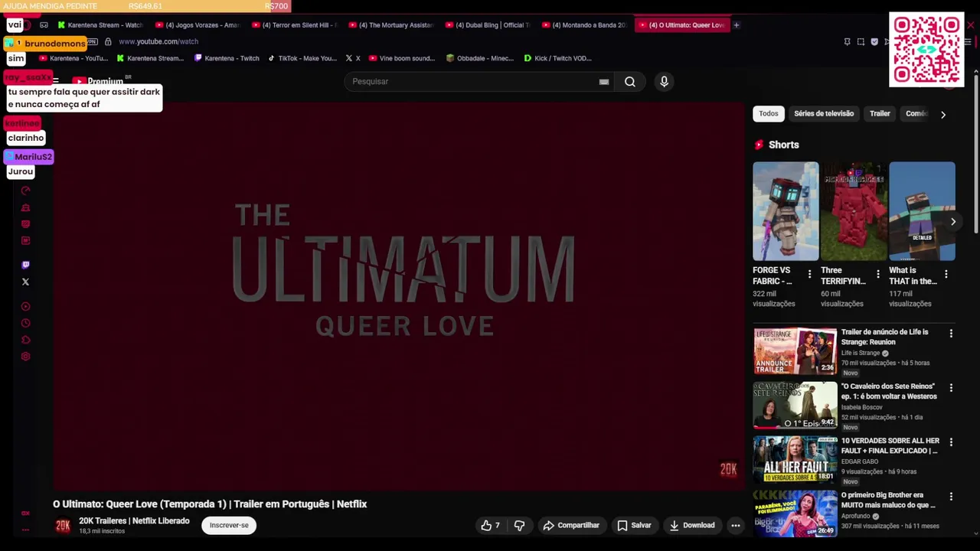Select the Séries de televisão filter chip

(x=824, y=113)
